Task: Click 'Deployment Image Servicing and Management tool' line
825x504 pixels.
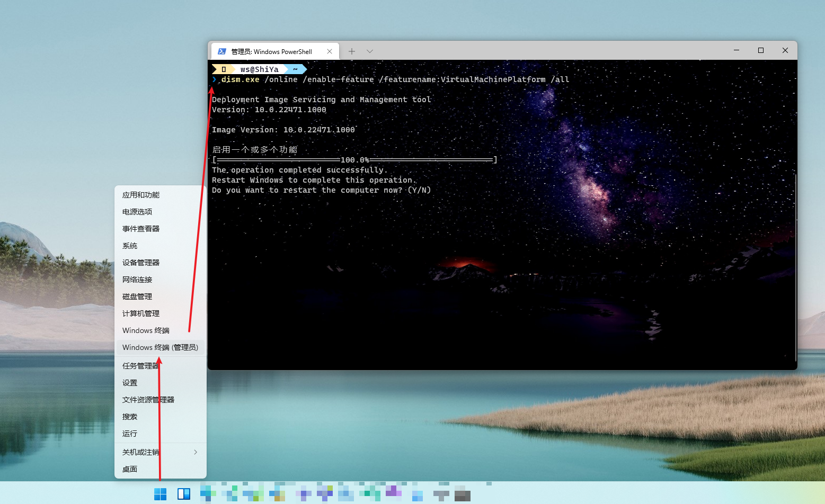Action: coord(322,100)
